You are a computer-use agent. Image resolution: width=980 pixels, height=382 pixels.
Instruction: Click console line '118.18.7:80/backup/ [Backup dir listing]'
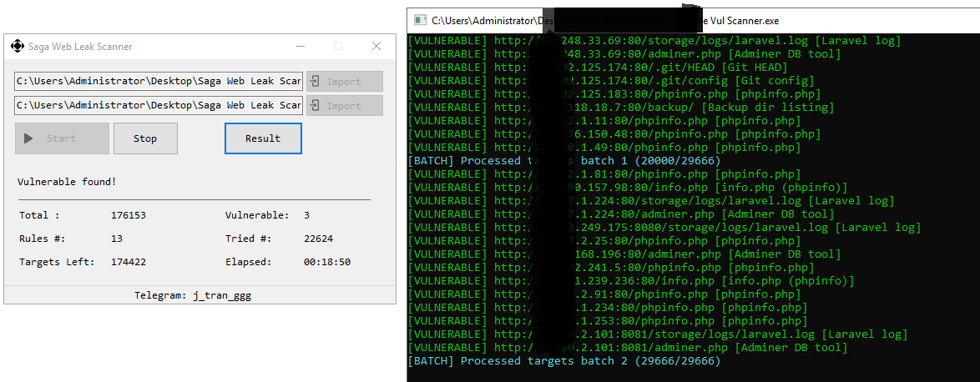(620, 108)
